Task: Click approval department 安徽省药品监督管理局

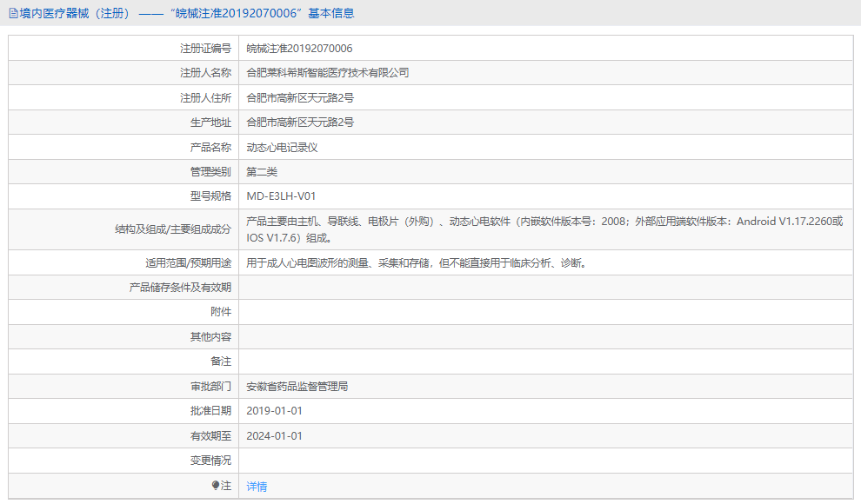Action: coord(298,386)
